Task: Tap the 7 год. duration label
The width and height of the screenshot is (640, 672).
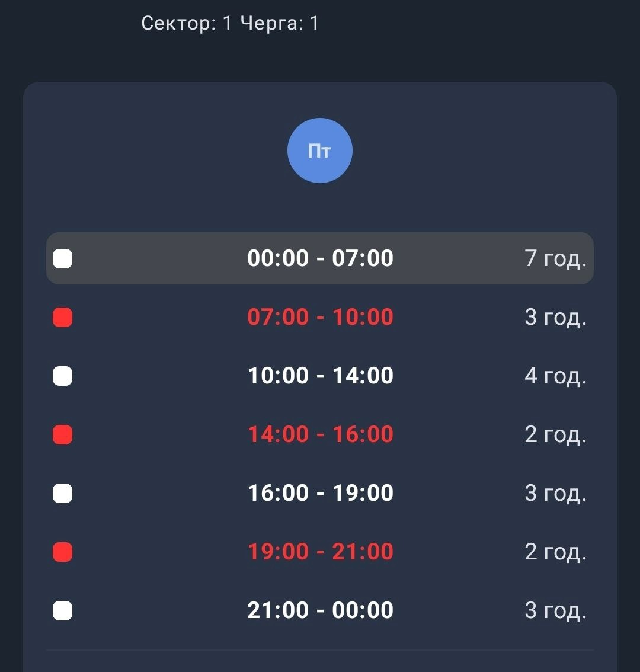Action: coord(555,258)
